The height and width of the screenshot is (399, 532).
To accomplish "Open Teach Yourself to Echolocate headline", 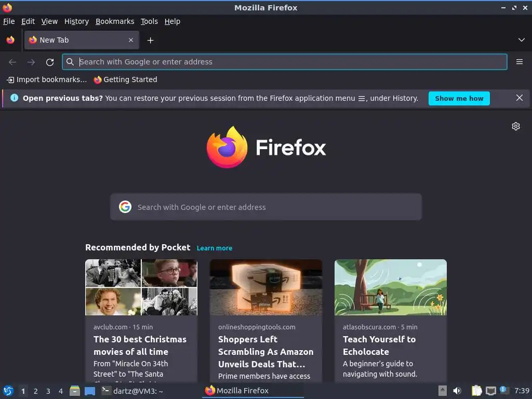I will 379,345.
